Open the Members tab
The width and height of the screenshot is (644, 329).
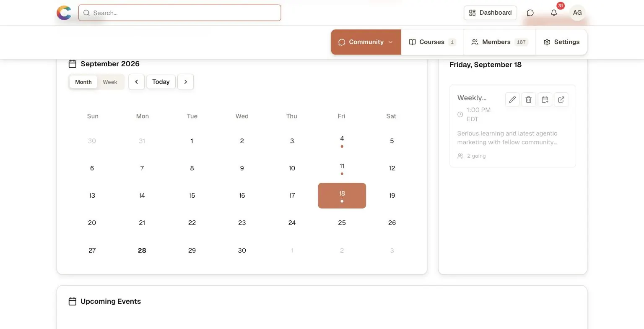click(500, 42)
